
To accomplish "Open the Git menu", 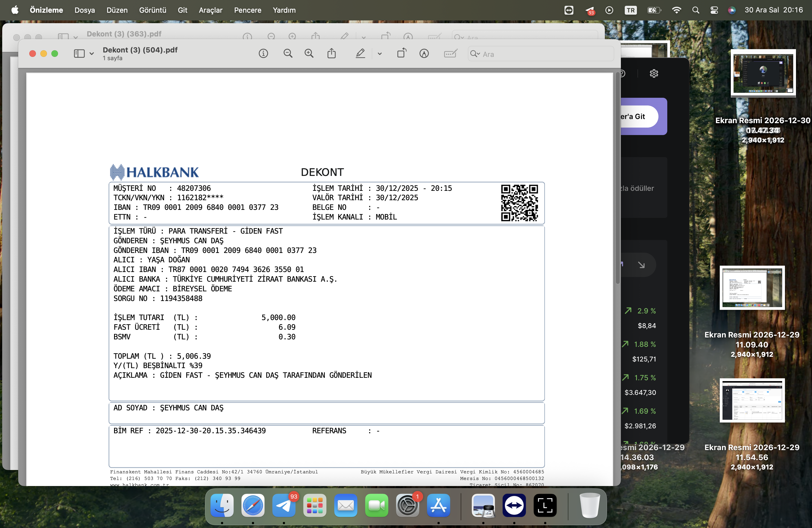I will point(183,10).
